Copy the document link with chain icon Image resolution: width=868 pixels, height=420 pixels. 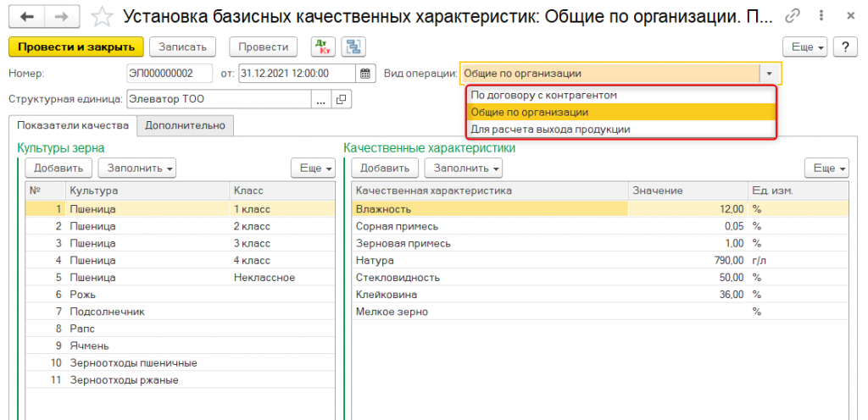793,16
